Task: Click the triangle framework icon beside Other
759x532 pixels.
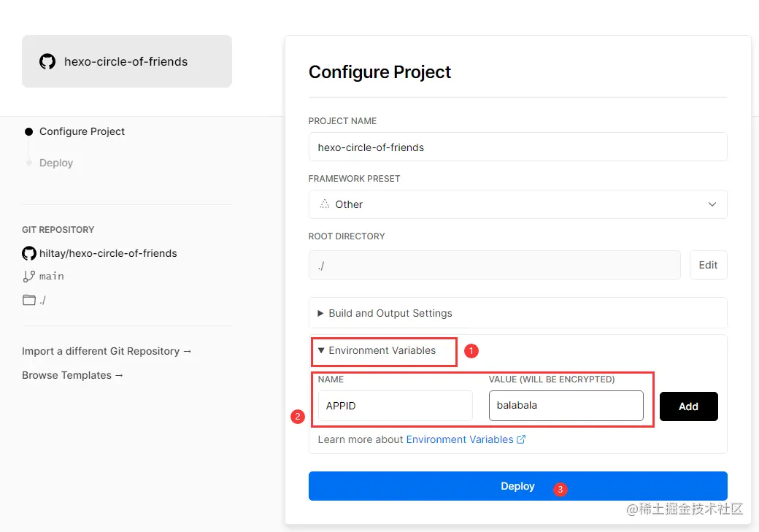Action: [x=325, y=204]
